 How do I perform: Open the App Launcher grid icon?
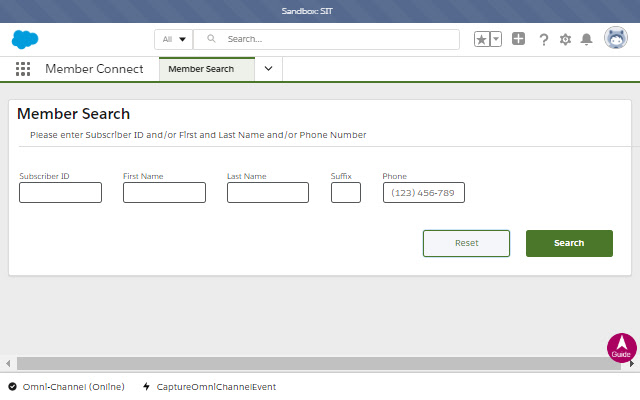click(x=23, y=69)
